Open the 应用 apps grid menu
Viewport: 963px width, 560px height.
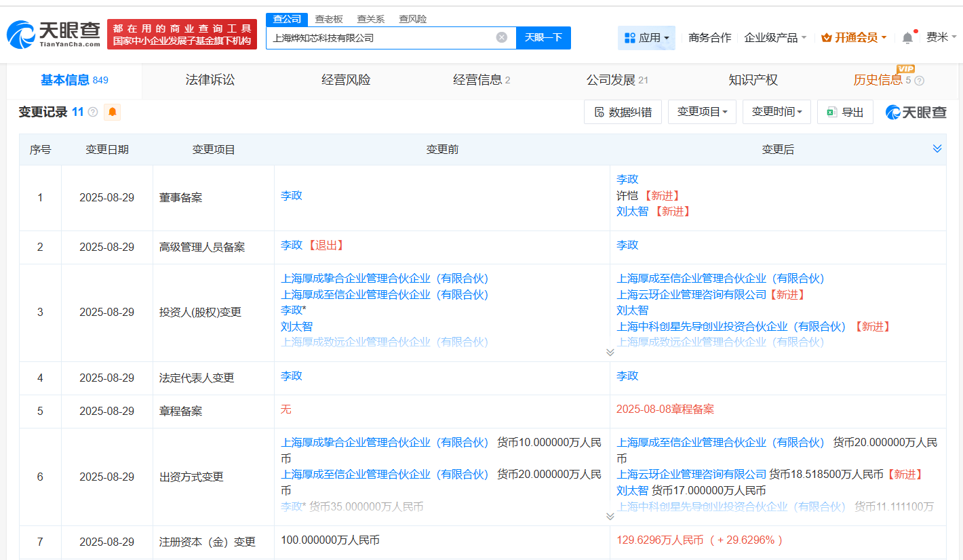[x=646, y=38]
